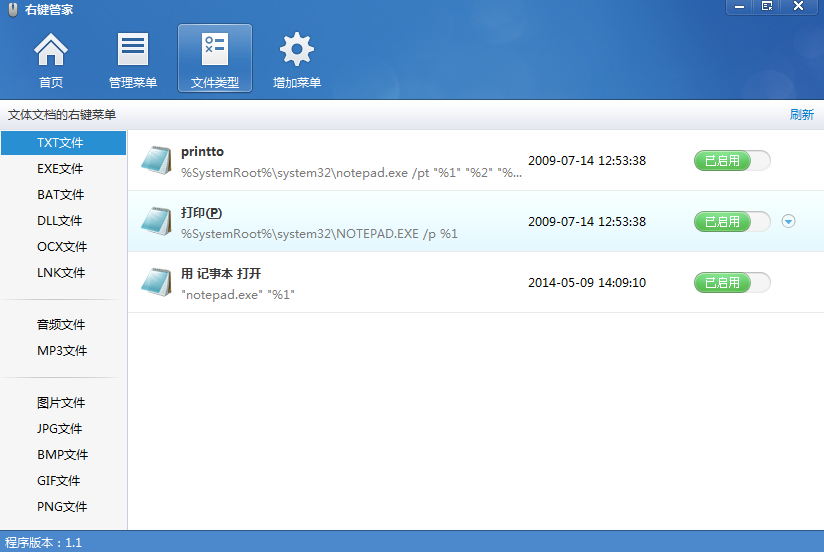This screenshot has height=552, width=824.
Task: Turn off 用 记事本 打开 enabled switch
Action: [732, 283]
